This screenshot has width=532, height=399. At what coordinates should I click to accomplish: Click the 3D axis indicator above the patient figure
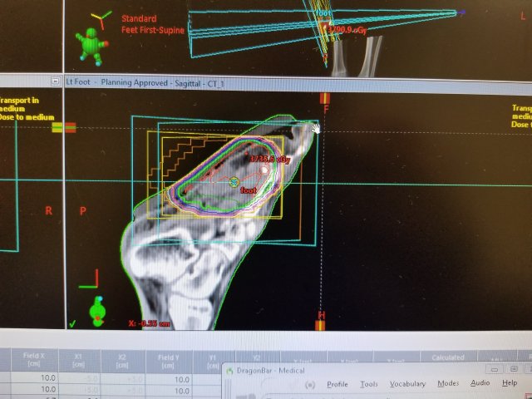point(99,17)
